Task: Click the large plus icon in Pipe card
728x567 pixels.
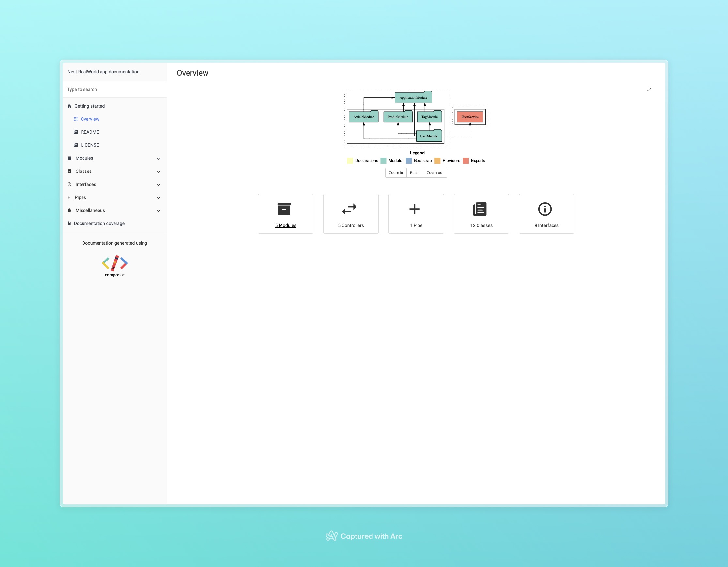Action: tap(414, 209)
